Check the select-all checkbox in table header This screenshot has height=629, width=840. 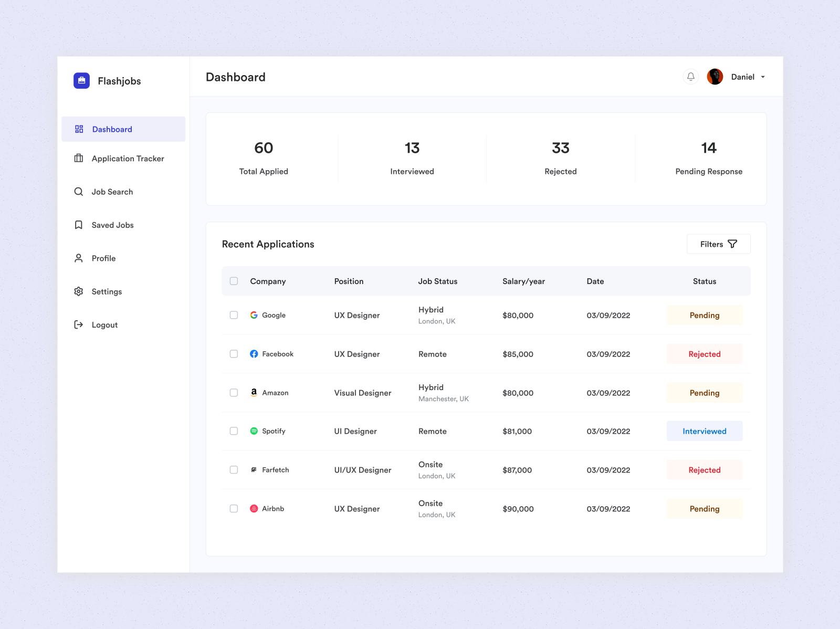[x=234, y=281]
